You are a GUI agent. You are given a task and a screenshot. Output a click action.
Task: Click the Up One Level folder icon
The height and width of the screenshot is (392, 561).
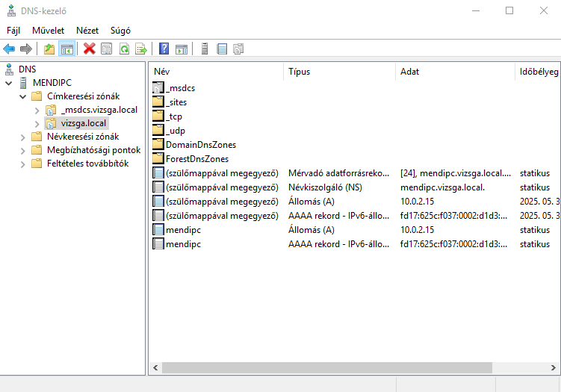pyautogui.click(x=49, y=49)
